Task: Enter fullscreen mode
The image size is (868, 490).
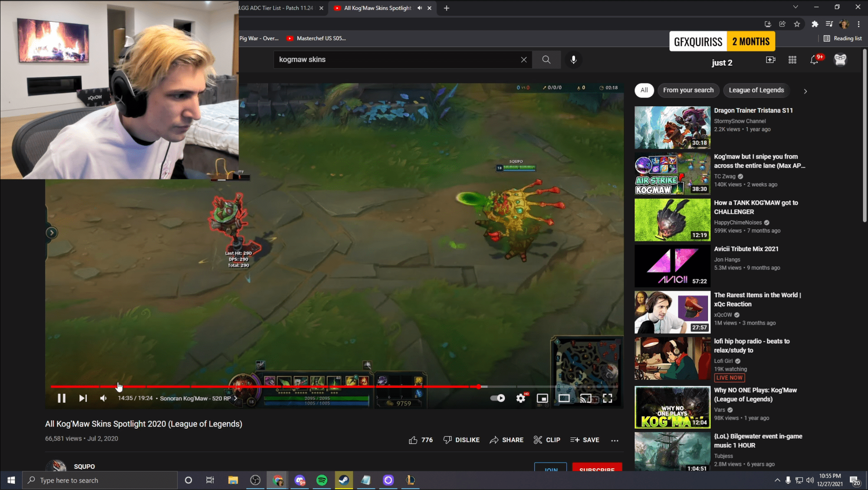Action: [x=608, y=398]
